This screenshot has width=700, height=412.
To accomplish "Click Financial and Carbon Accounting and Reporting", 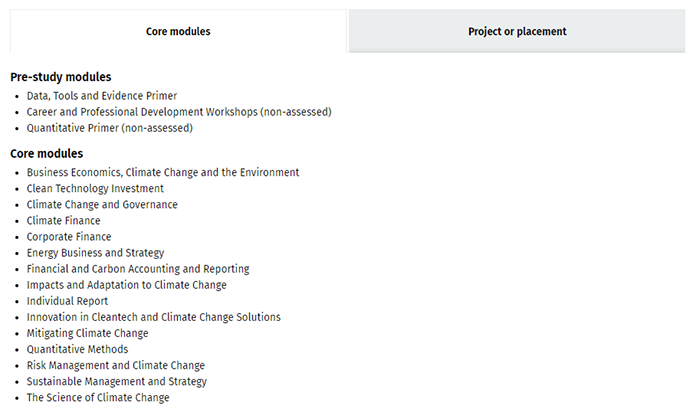I will coord(138,269).
